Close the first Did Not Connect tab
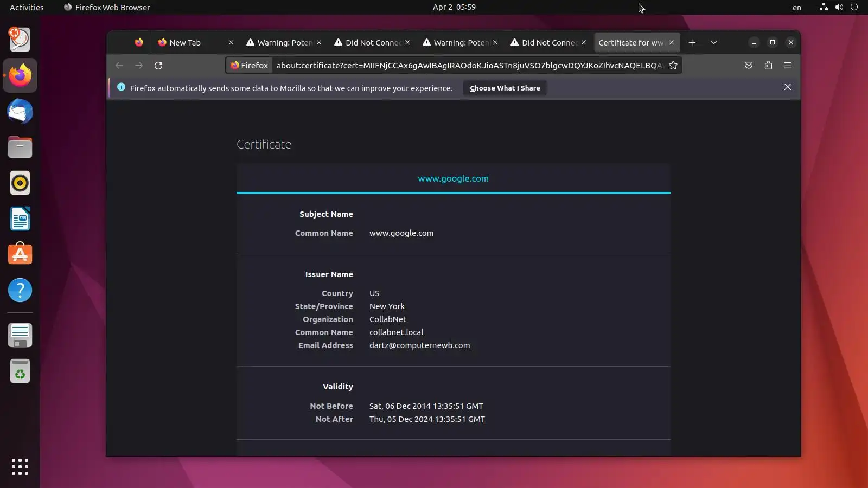Viewport: 868px width, 488px height. click(x=407, y=42)
